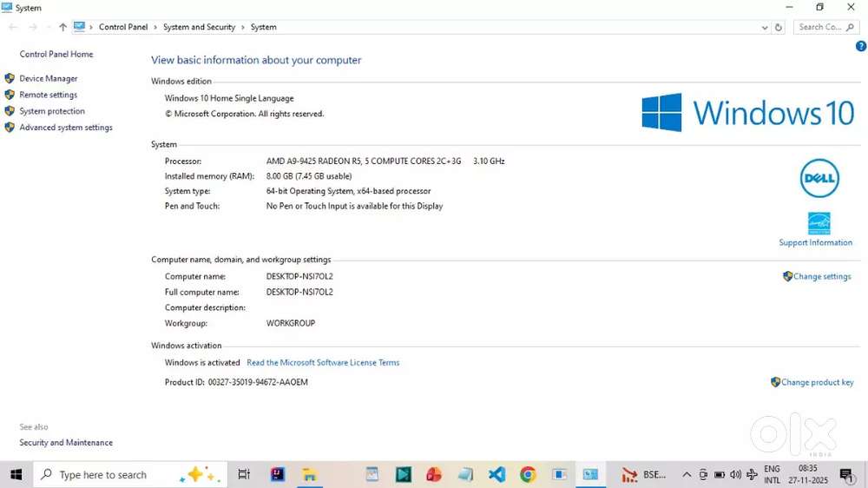Open Device Manager from the sidebar

coord(48,79)
